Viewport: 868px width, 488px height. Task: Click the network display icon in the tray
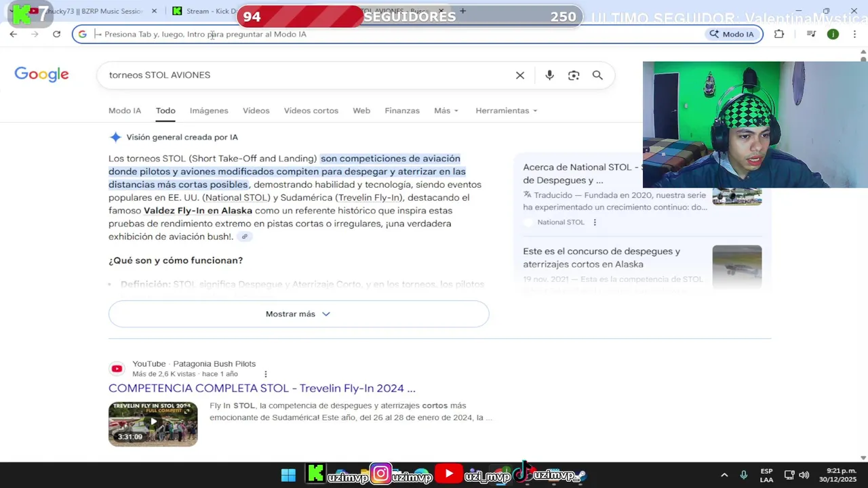tap(789, 475)
